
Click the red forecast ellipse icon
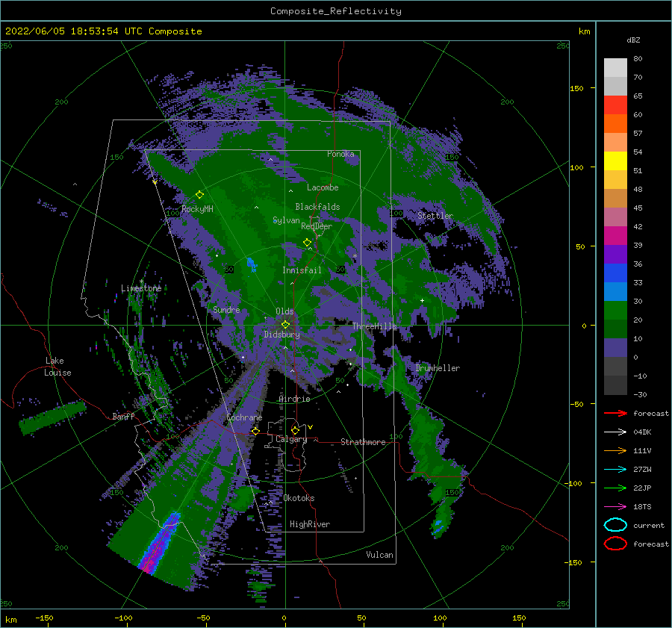[615, 544]
